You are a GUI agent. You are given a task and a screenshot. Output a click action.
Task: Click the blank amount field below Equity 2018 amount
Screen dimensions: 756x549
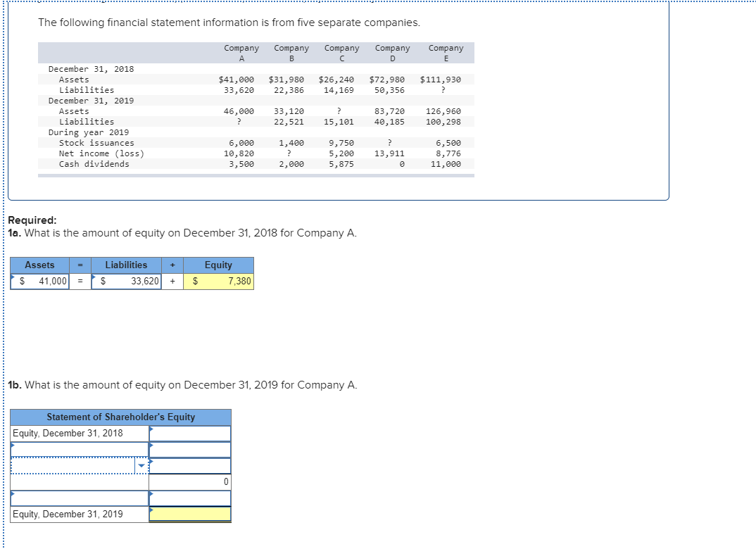[x=190, y=450]
